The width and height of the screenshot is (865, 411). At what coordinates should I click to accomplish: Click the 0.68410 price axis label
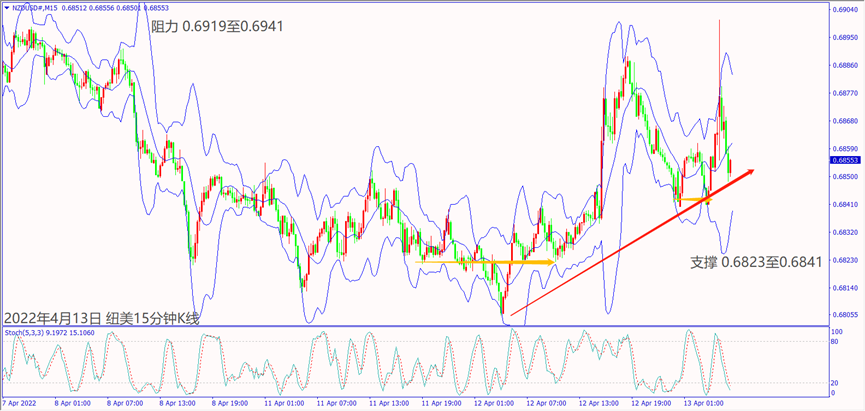(x=843, y=205)
